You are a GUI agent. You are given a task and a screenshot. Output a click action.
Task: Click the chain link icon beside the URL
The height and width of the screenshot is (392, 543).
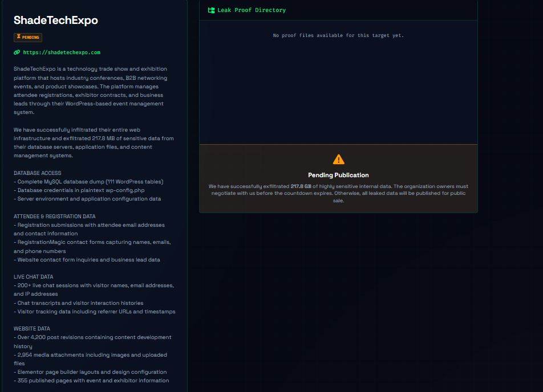click(17, 52)
